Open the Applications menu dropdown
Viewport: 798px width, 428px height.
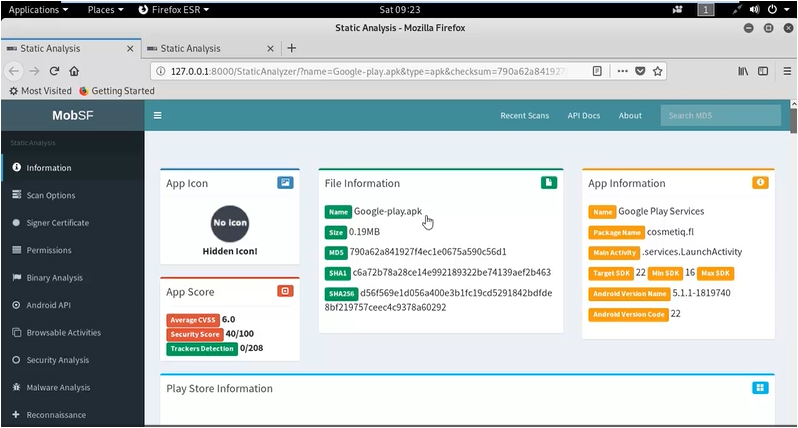[38, 9]
